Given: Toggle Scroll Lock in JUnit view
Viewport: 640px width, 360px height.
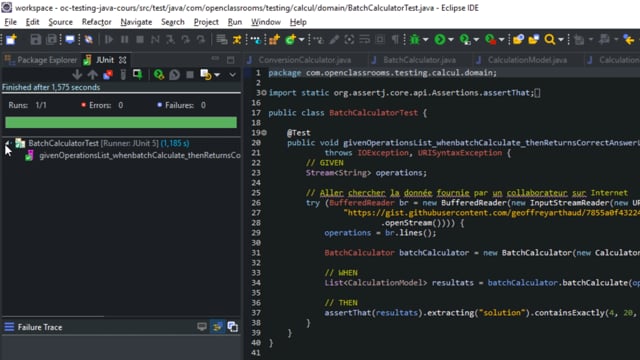Looking at the screenshot, I should pos(138,74).
